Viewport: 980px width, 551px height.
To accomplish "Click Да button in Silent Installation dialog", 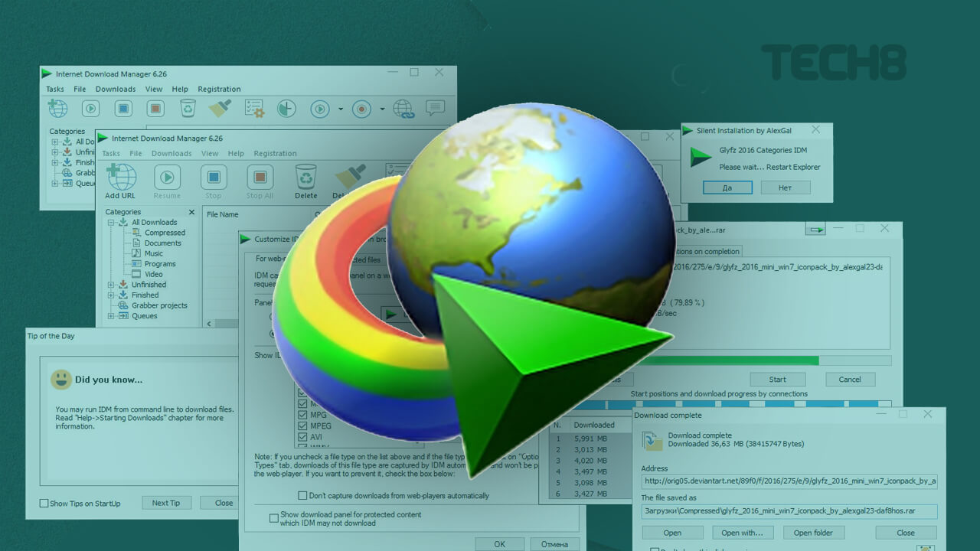I will (727, 187).
